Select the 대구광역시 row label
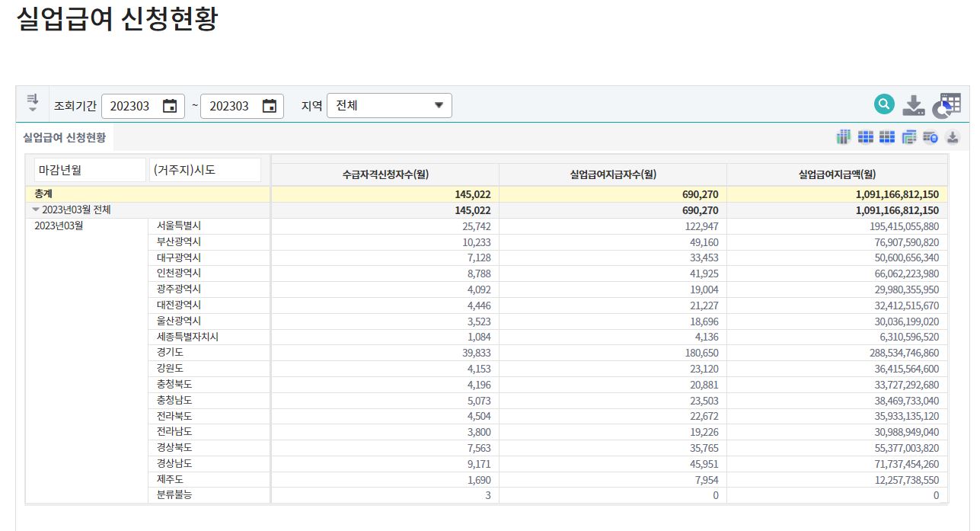Screen dimensions: 980x531 coord(179,258)
